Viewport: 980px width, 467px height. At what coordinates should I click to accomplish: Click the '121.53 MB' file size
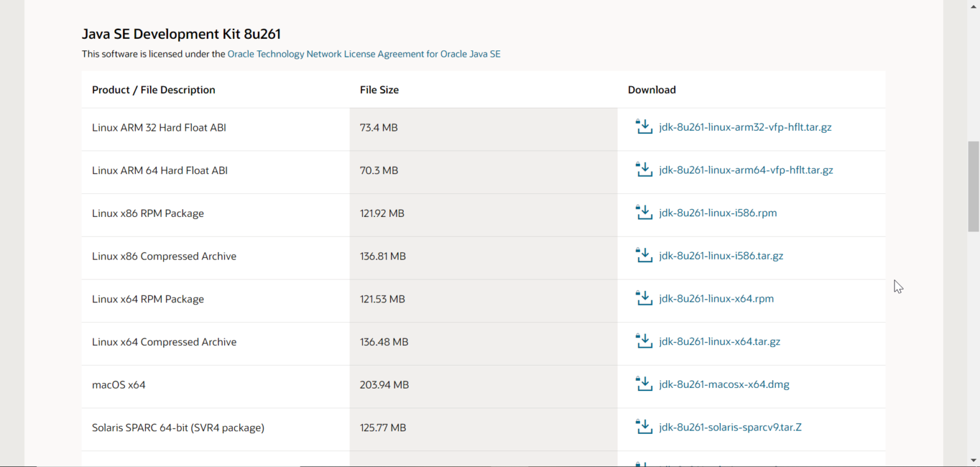pyautogui.click(x=382, y=299)
